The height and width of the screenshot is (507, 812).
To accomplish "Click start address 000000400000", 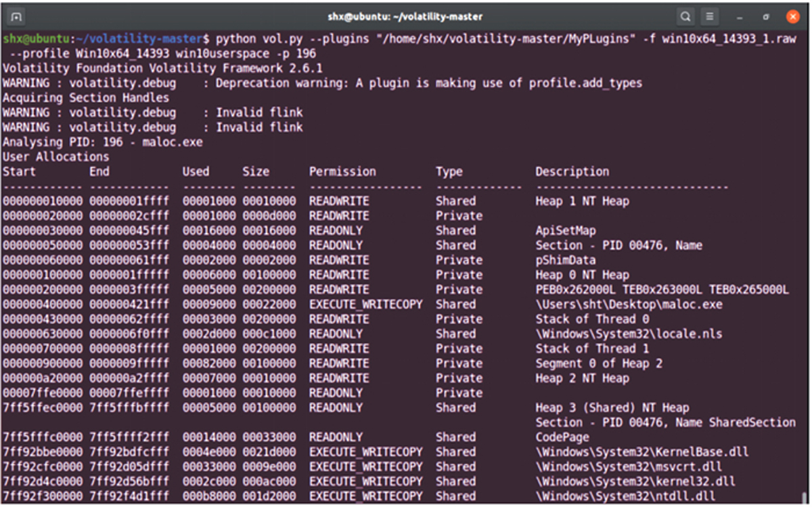I will 43,305.
